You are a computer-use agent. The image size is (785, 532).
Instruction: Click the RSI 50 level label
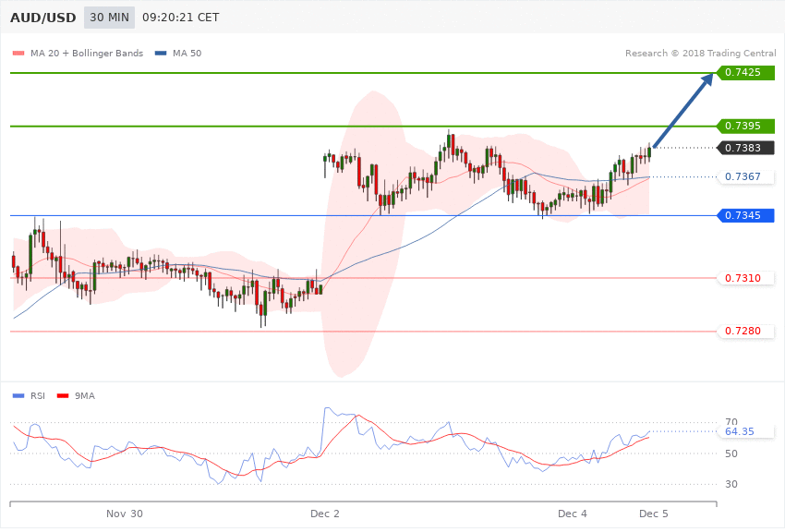click(x=731, y=453)
